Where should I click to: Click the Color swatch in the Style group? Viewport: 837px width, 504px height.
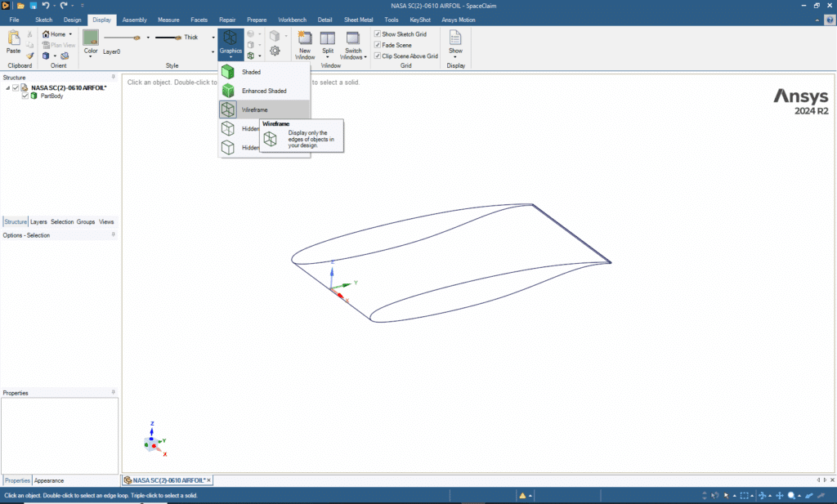90,38
